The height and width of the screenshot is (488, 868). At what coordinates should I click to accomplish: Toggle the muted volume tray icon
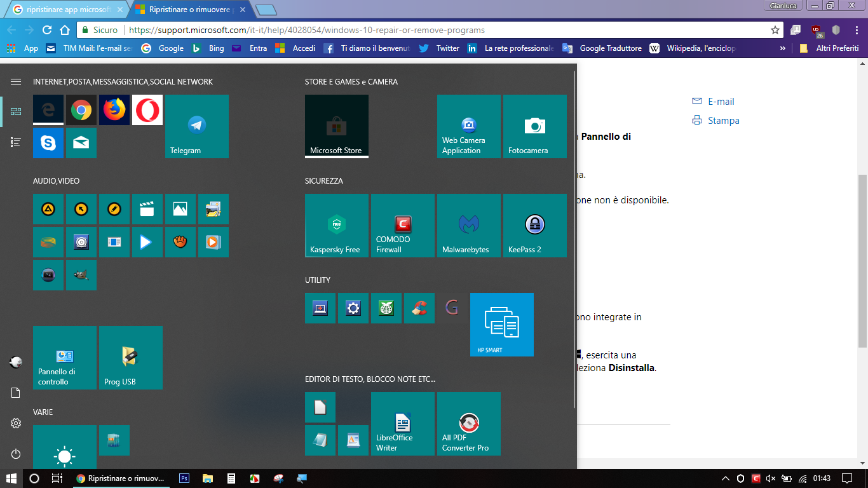[771, 478]
